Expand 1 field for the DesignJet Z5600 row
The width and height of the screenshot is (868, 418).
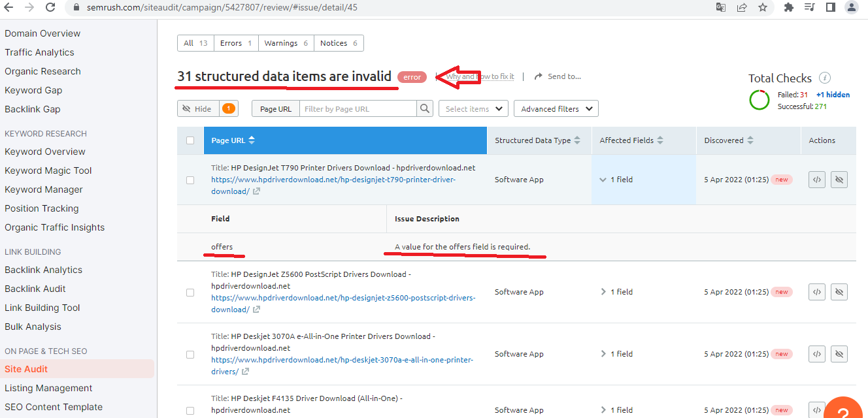click(616, 292)
